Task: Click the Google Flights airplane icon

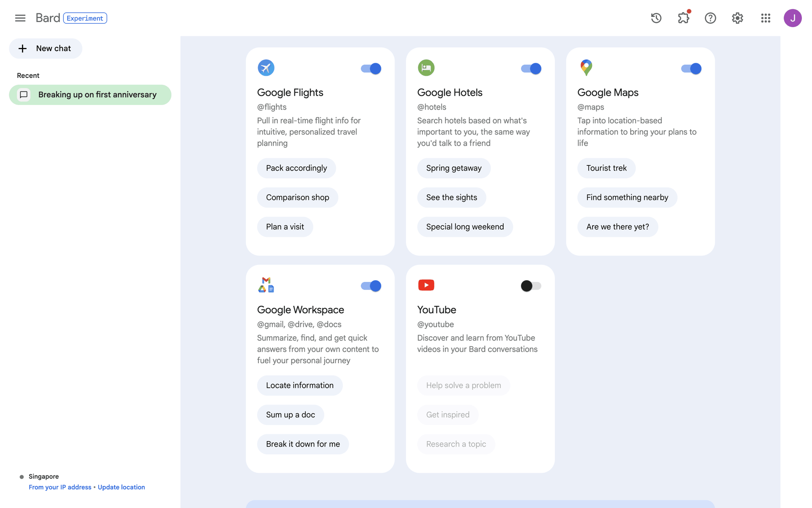Action: click(266, 68)
